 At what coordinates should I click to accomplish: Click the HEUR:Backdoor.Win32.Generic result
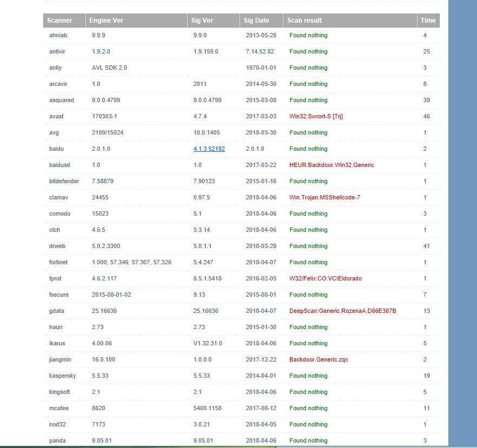tap(332, 165)
